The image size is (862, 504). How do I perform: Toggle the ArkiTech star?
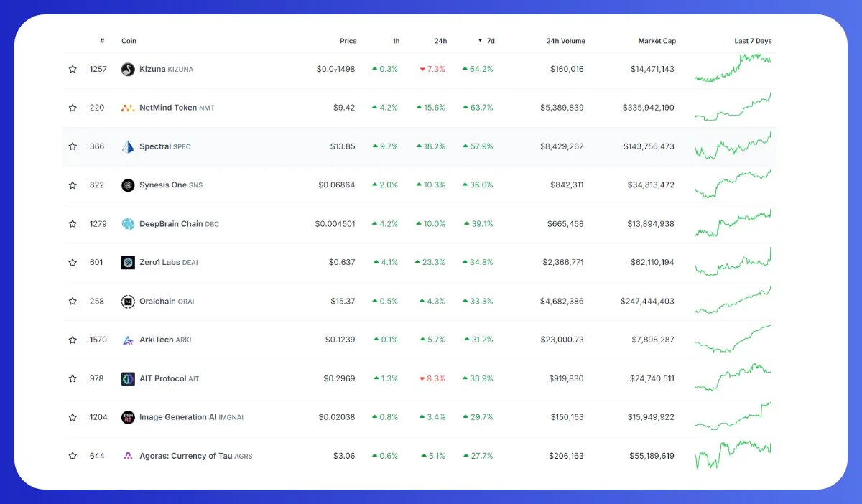(x=73, y=340)
